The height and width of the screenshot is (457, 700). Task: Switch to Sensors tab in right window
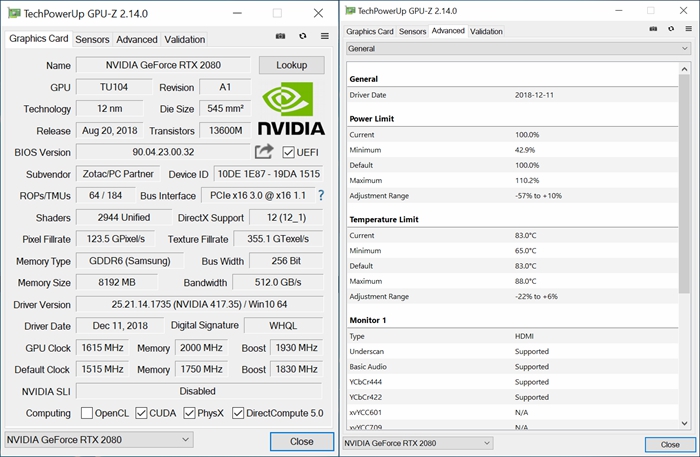click(x=412, y=31)
